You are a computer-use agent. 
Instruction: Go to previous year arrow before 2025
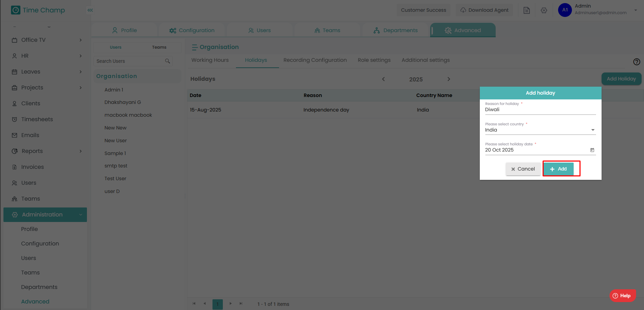tap(383, 79)
